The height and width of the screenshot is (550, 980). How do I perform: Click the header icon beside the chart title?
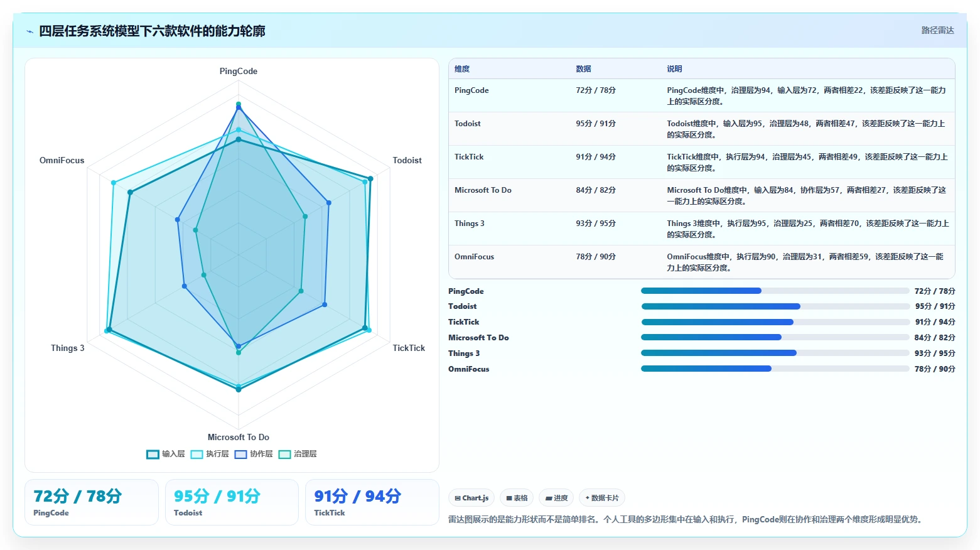point(30,31)
